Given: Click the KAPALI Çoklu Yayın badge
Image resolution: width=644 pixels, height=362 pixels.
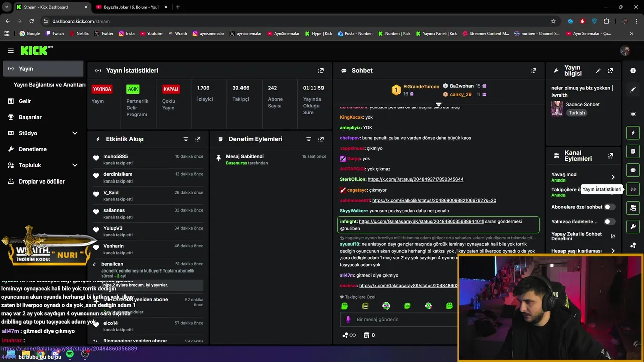Looking at the screenshot, I should click(x=171, y=89).
